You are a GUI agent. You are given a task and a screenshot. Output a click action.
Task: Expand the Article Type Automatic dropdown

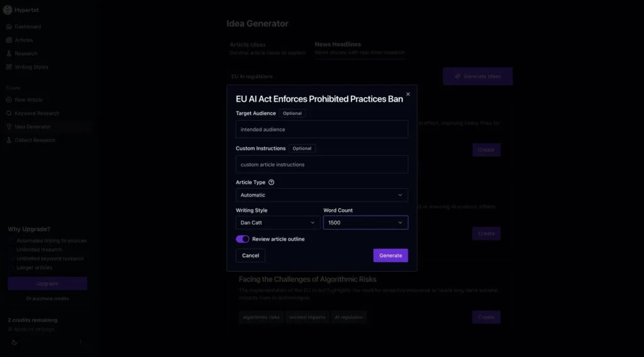click(x=321, y=195)
